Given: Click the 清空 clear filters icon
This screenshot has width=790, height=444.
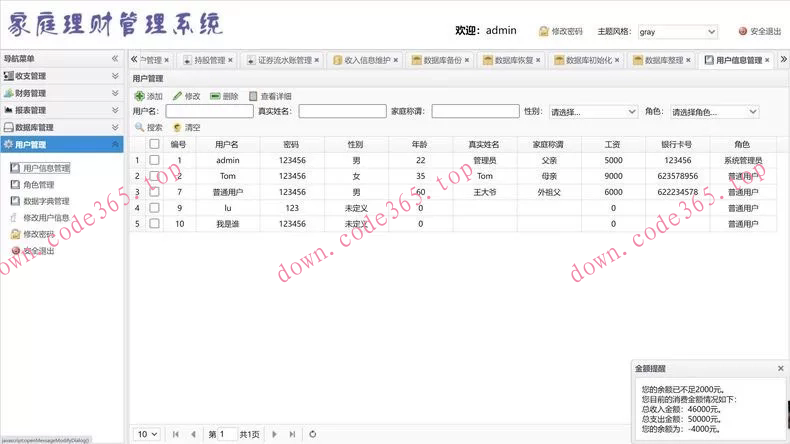Looking at the screenshot, I should (x=177, y=128).
